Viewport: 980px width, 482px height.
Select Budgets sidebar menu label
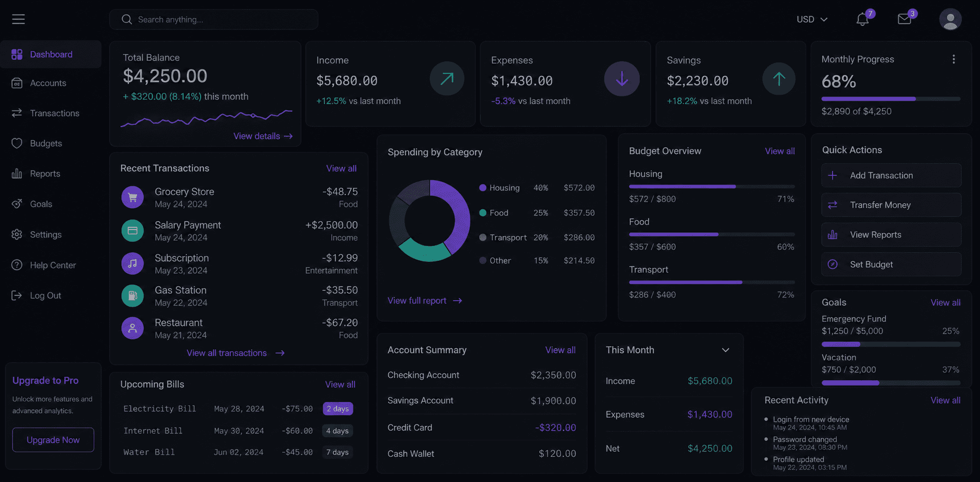pos(46,144)
